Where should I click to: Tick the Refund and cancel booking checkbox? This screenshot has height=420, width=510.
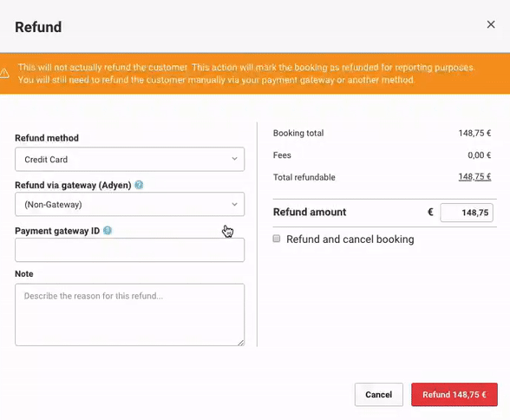[277, 239]
